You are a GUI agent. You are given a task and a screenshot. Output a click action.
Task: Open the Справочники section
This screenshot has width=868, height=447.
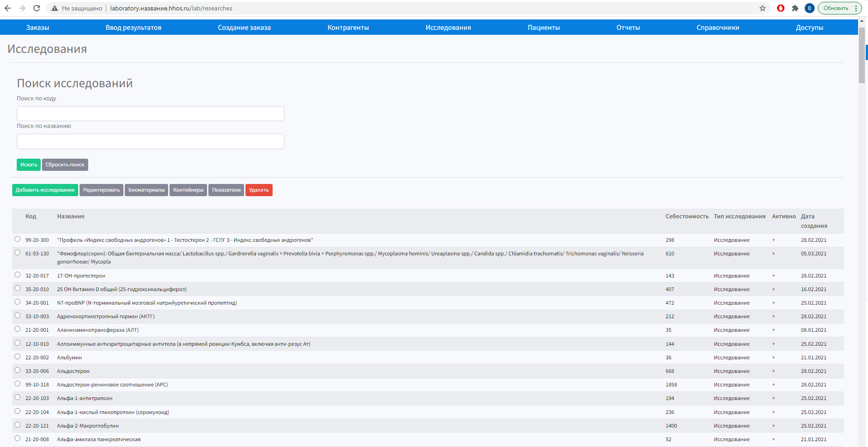tap(718, 28)
